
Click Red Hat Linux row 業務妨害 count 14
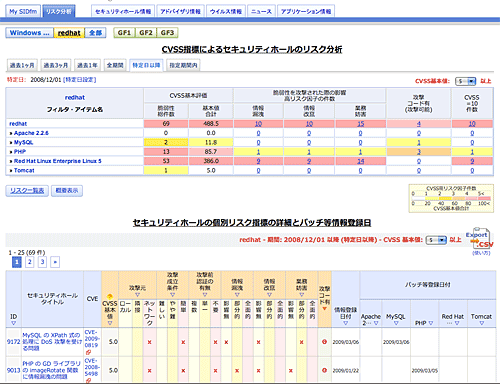pos(361,161)
